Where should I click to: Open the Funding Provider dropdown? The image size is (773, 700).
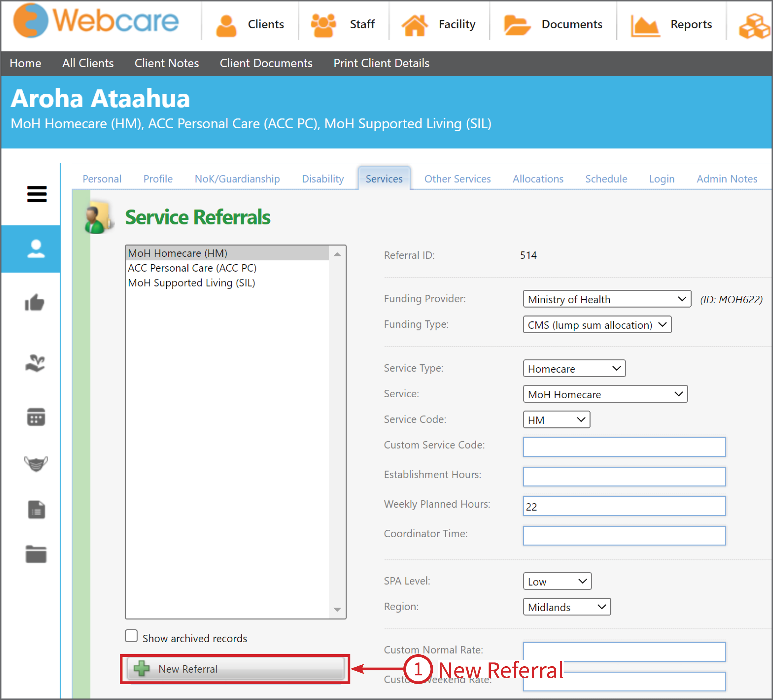(x=606, y=299)
